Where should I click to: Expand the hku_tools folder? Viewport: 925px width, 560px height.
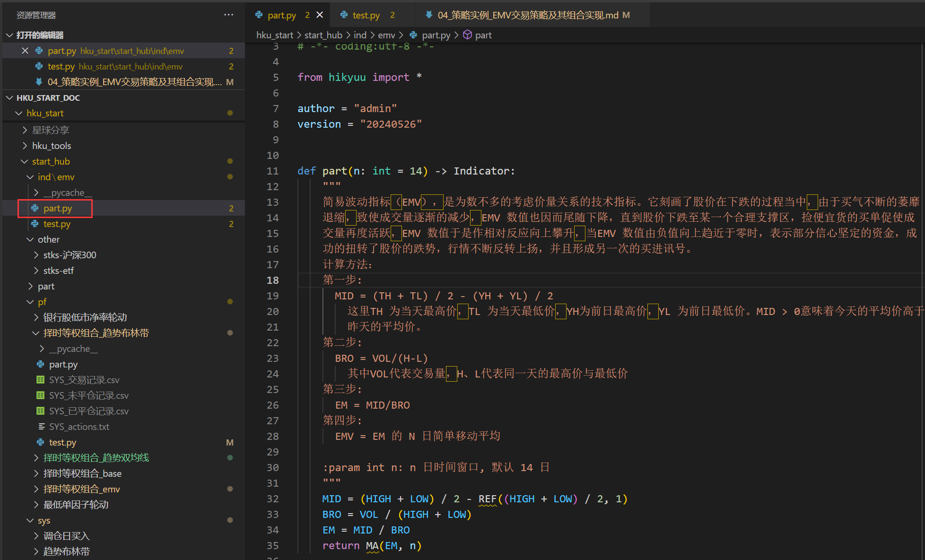tap(51, 146)
